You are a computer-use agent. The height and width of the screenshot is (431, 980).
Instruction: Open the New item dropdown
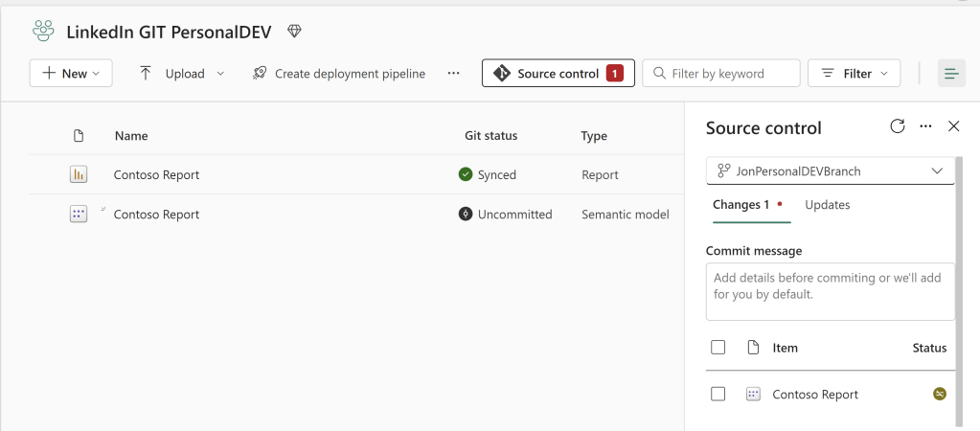click(71, 74)
